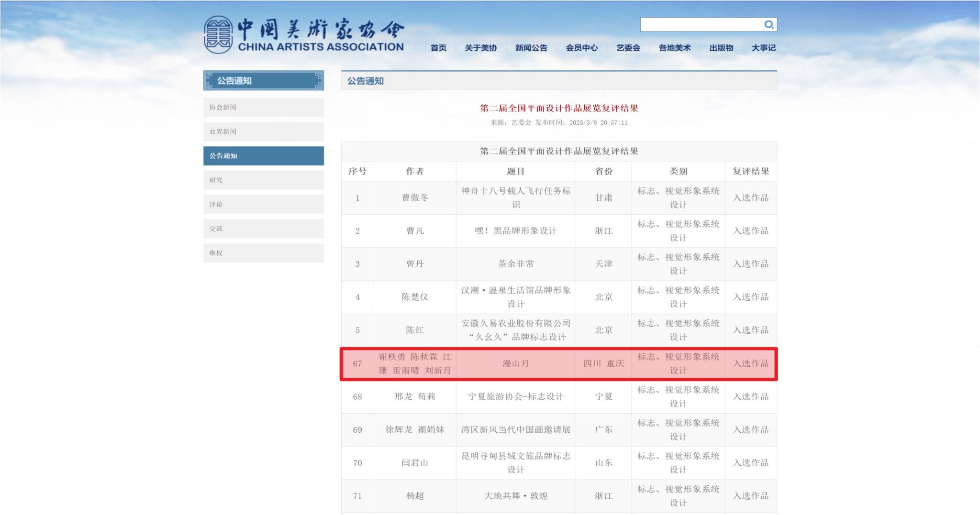Click the search magnifier icon
980x515 pixels.
pyautogui.click(x=768, y=24)
